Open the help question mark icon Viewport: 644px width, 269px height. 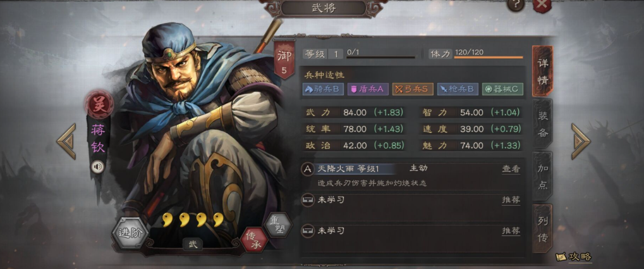516,4
